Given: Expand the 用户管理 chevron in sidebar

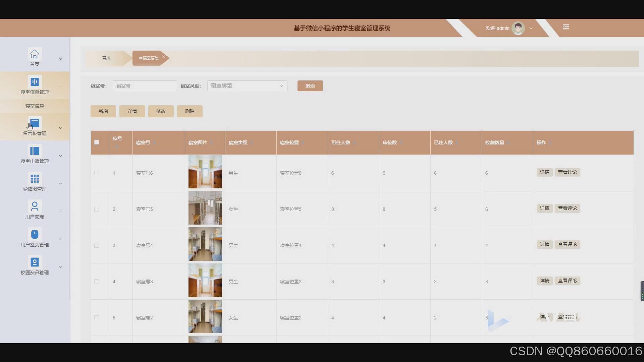Looking at the screenshot, I should (61, 212).
